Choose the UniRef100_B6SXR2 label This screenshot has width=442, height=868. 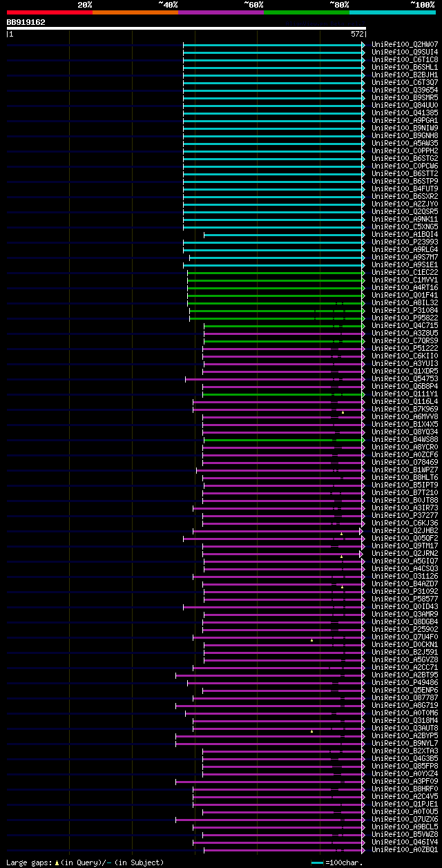[x=405, y=197]
